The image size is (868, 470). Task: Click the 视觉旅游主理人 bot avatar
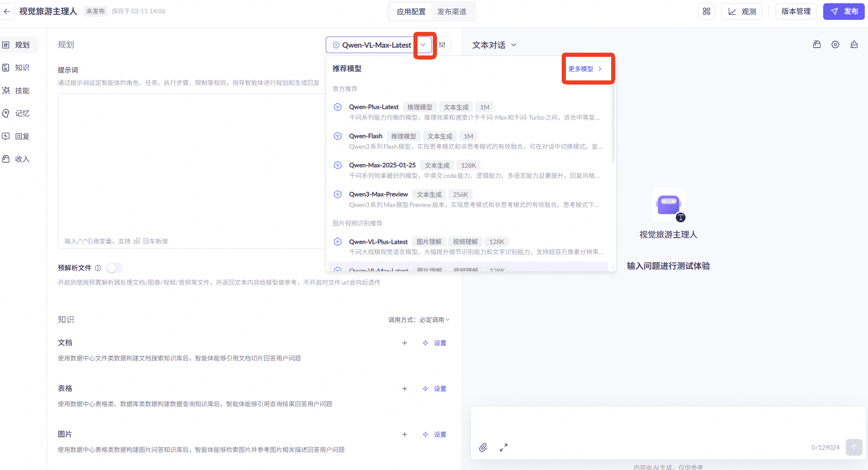[668, 205]
